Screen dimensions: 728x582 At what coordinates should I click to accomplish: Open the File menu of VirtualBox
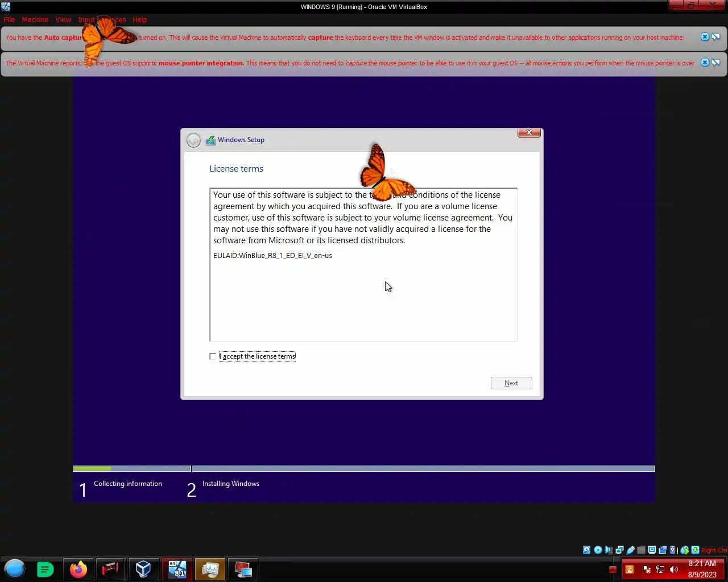9,19
